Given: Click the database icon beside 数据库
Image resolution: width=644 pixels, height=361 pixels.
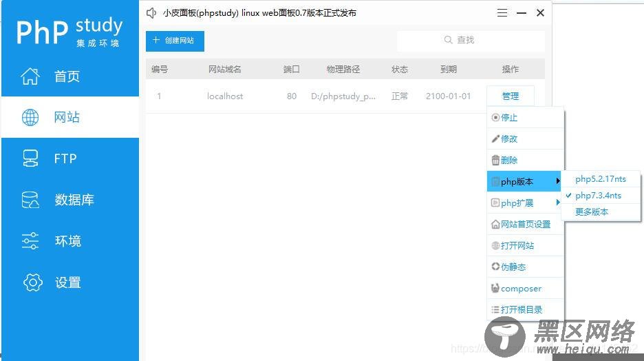Looking at the screenshot, I should pos(30,199).
